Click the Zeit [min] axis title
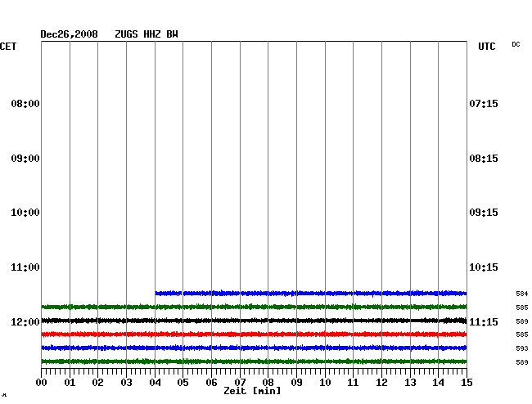532x404 pixels. tap(252, 391)
